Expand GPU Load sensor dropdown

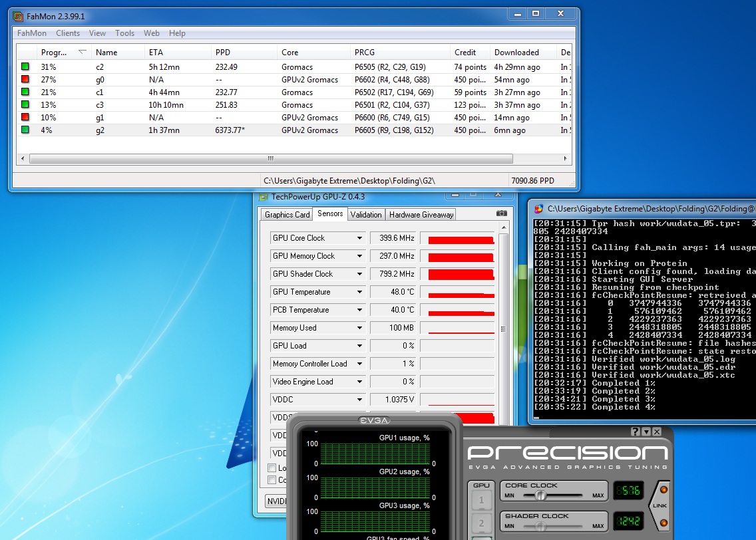[359, 345]
